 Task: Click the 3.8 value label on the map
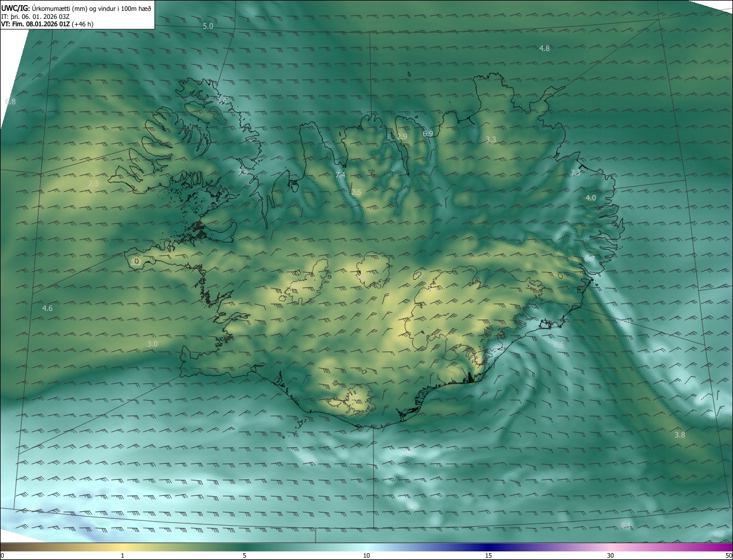pyautogui.click(x=680, y=435)
